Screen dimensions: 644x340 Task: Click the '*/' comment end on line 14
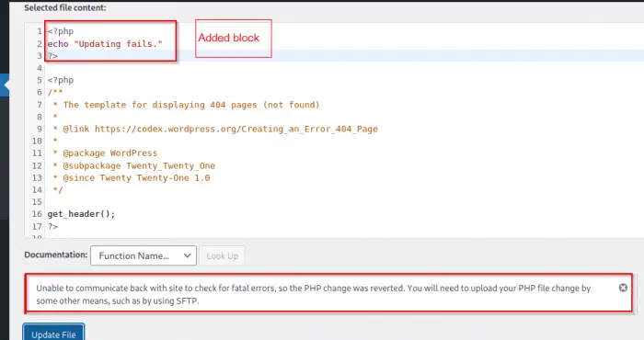click(58, 189)
